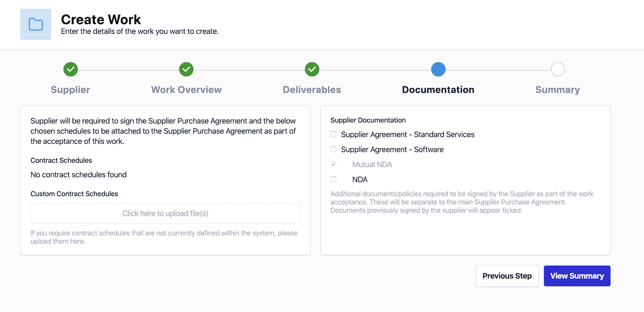Click the Contract Schedules label

tap(61, 160)
